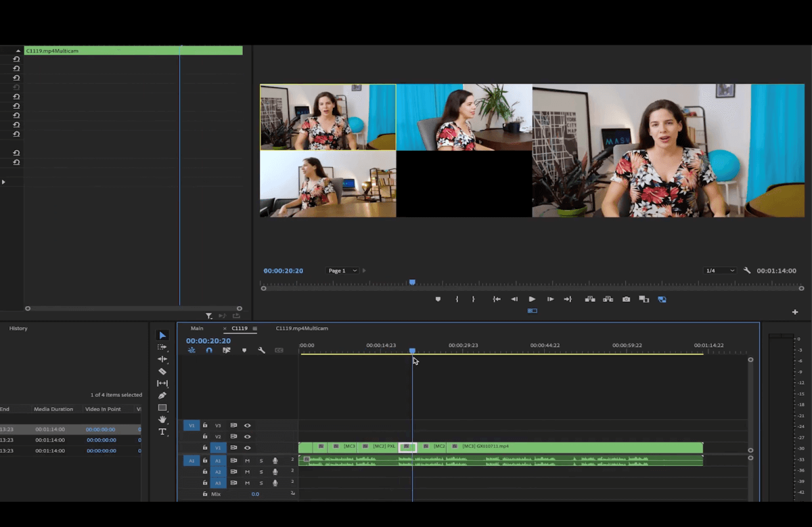Toggle insert sequences as nests
The image size is (812, 527).
[x=191, y=350]
